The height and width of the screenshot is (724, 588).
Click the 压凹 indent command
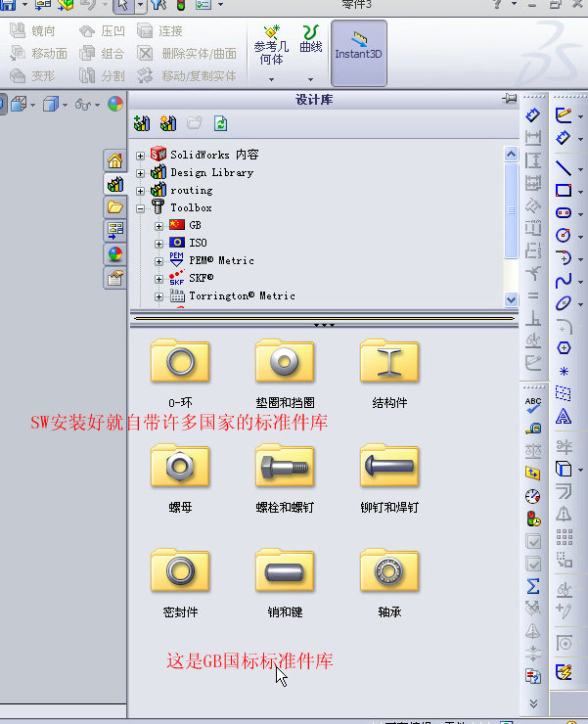point(102,31)
